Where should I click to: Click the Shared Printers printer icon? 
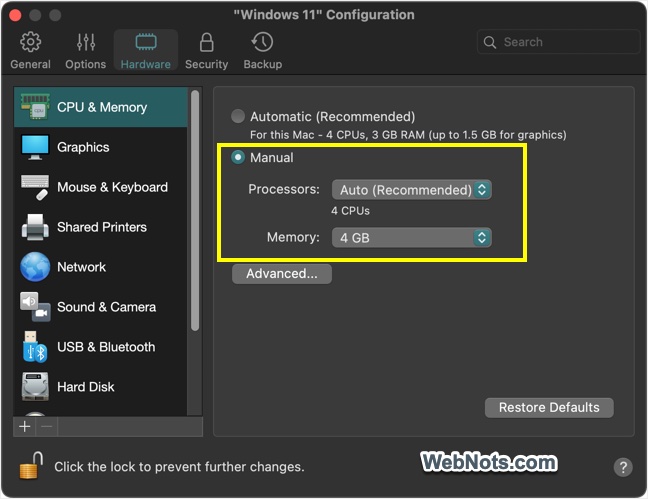pyautogui.click(x=35, y=227)
